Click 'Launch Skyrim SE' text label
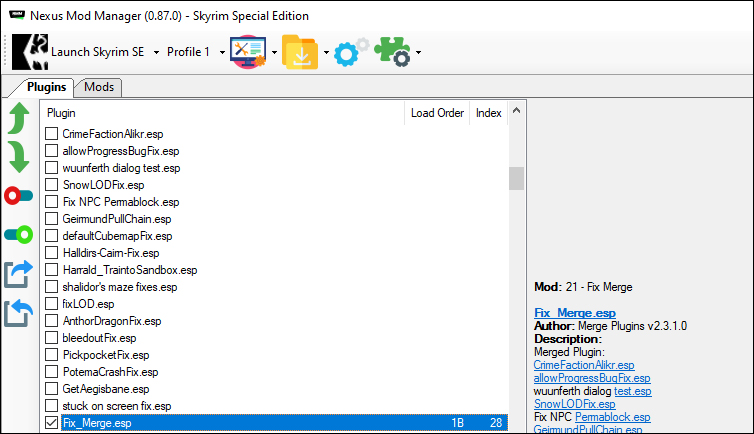Image resolution: width=754 pixels, height=434 pixels. click(98, 52)
